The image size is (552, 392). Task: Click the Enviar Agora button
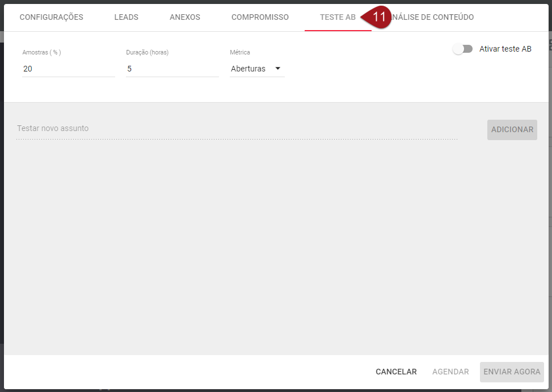coord(511,372)
